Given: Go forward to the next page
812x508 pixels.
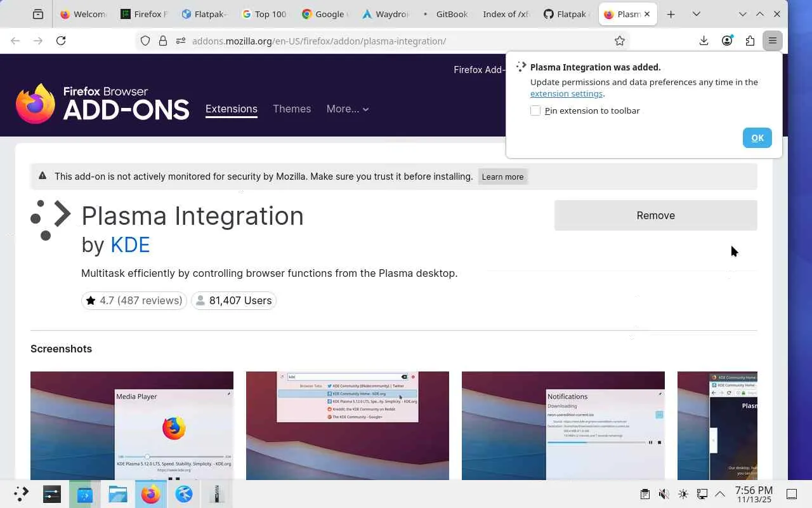Looking at the screenshot, I should (38, 41).
